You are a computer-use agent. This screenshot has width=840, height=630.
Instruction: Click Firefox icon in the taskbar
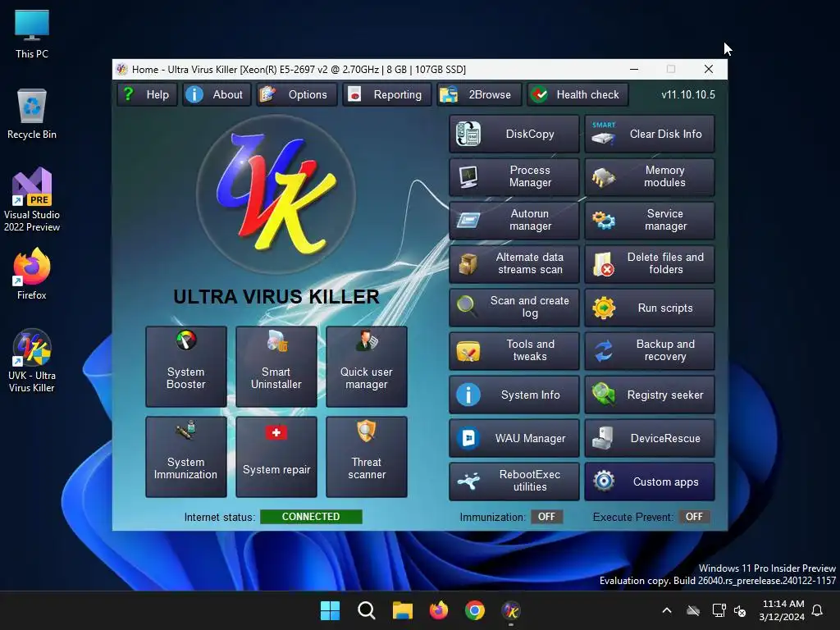(439, 610)
